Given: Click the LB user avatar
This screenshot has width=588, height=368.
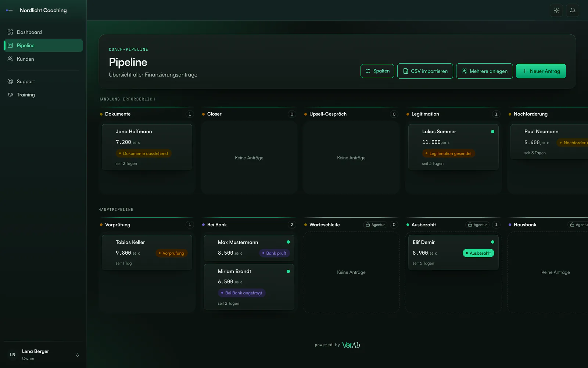Looking at the screenshot, I should click(x=12, y=355).
